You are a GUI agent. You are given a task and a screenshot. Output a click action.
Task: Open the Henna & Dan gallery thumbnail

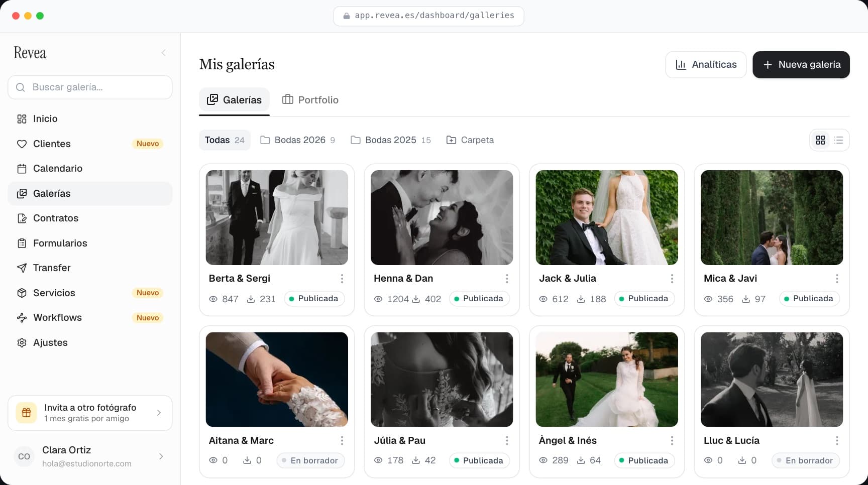[x=442, y=217]
